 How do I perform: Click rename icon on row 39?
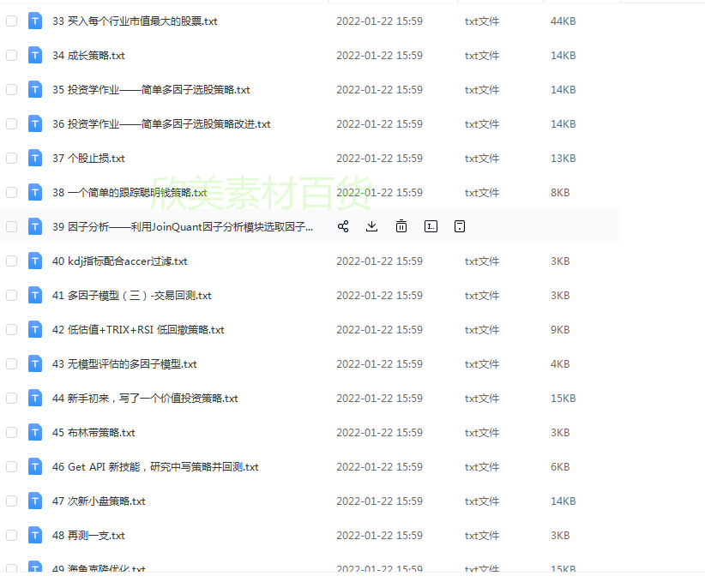431,226
